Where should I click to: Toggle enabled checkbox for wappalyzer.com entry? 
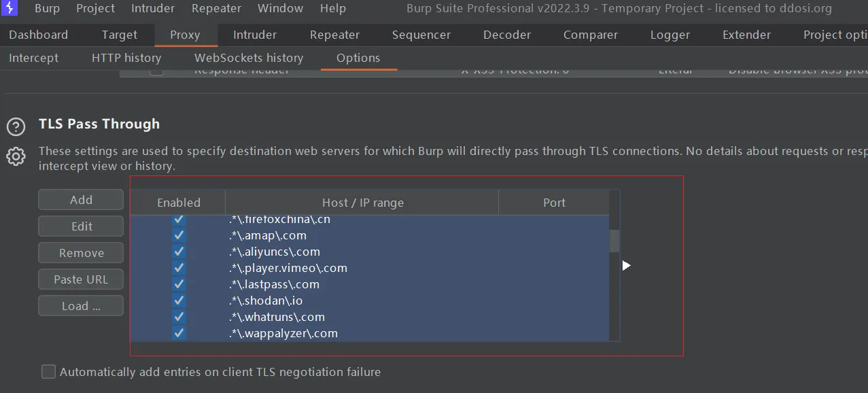[x=179, y=333]
